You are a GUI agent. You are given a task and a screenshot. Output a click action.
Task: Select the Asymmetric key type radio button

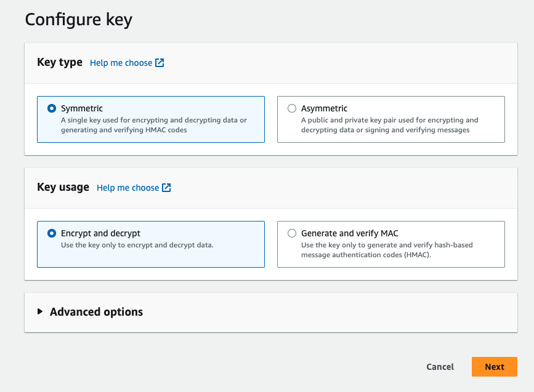pos(292,108)
